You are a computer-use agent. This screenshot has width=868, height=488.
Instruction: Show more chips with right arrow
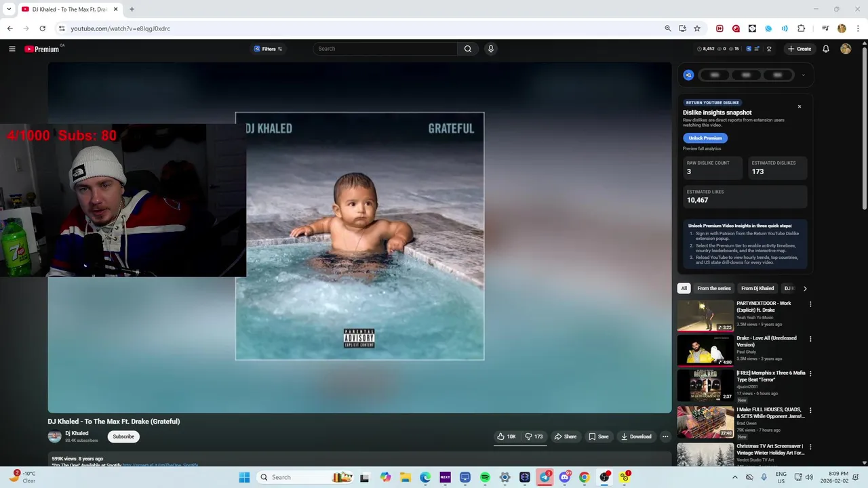click(805, 288)
